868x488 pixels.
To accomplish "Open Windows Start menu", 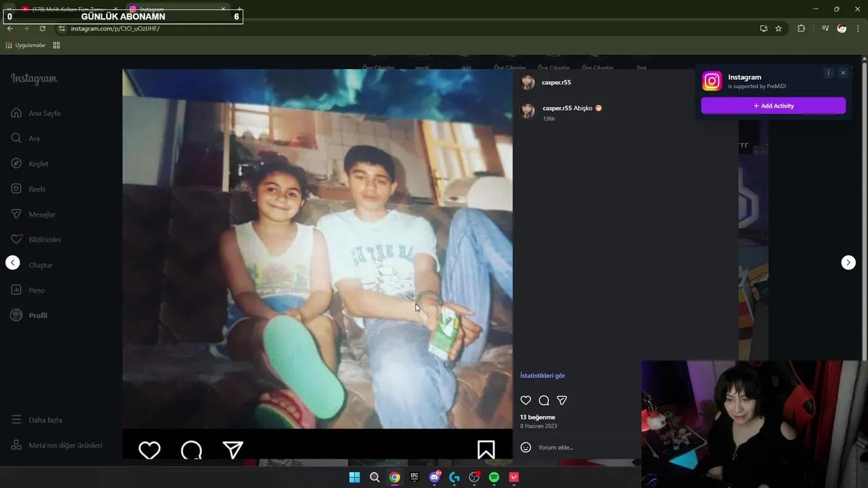I will click(355, 477).
